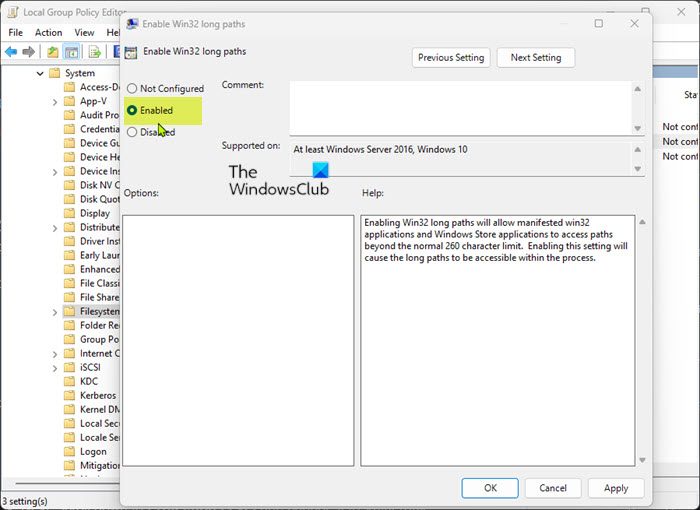The image size is (700, 510).
Task: Click the Local Group Policy Editor title icon
Action: (x=12, y=12)
